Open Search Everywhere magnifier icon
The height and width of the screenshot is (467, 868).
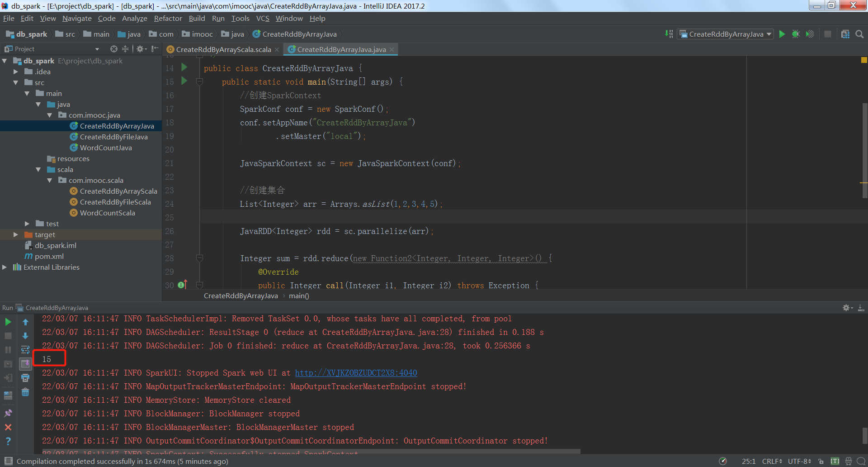tap(859, 34)
